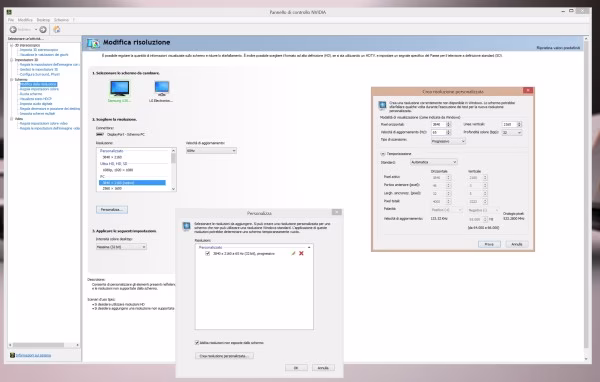Screen dimensions: 600x382
Task: Open 'Informazioni sul sistema' link
Action: point(33,355)
